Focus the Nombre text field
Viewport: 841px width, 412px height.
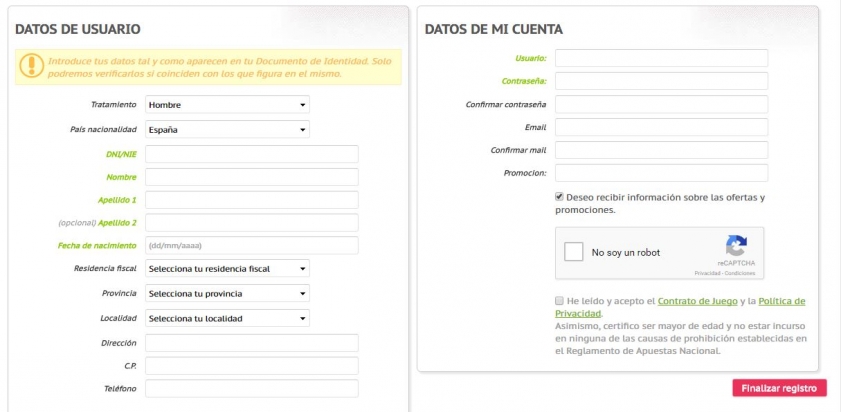pos(252,177)
